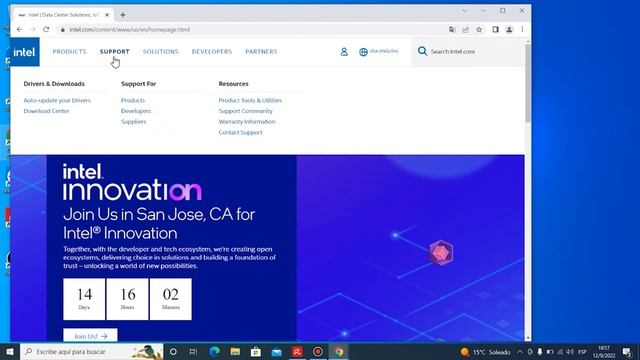Switch to Chrome on the taskbar
Viewport: 640px width, 360px height.
(339, 351)
